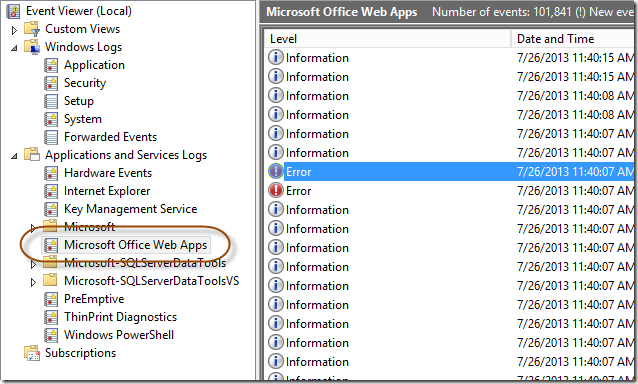Select the unselected Error level text
The height and width of the screenshot is (384, 638).
coord(299,191)
